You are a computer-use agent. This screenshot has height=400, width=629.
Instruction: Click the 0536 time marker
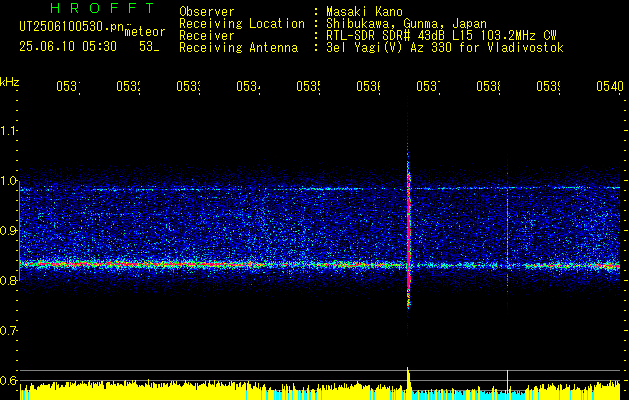tap(369, 86)
